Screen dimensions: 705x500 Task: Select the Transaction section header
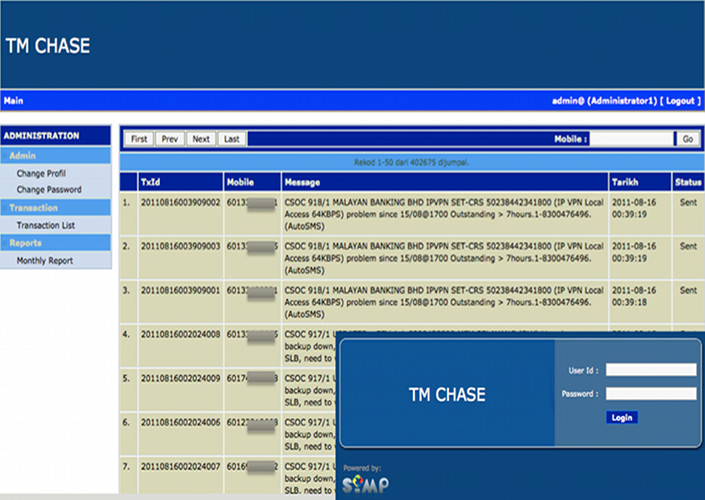pyautogui.click(x=56, y=208)
